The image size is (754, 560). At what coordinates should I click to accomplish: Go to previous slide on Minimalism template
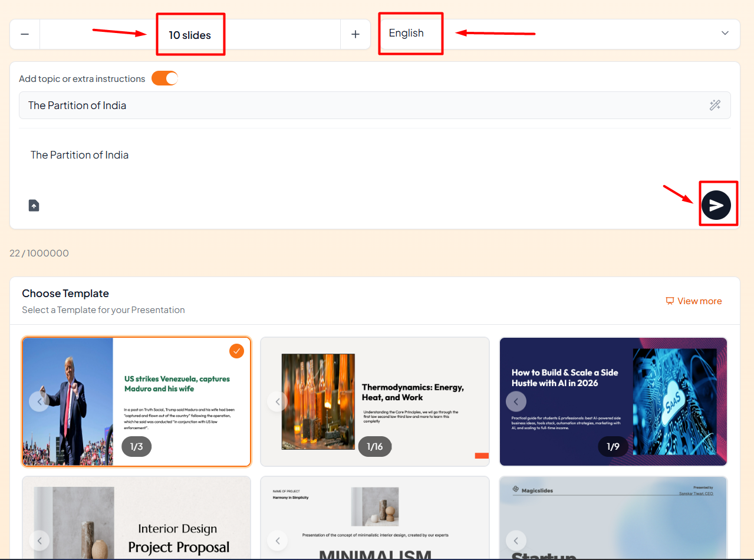[x=278, y=541]
